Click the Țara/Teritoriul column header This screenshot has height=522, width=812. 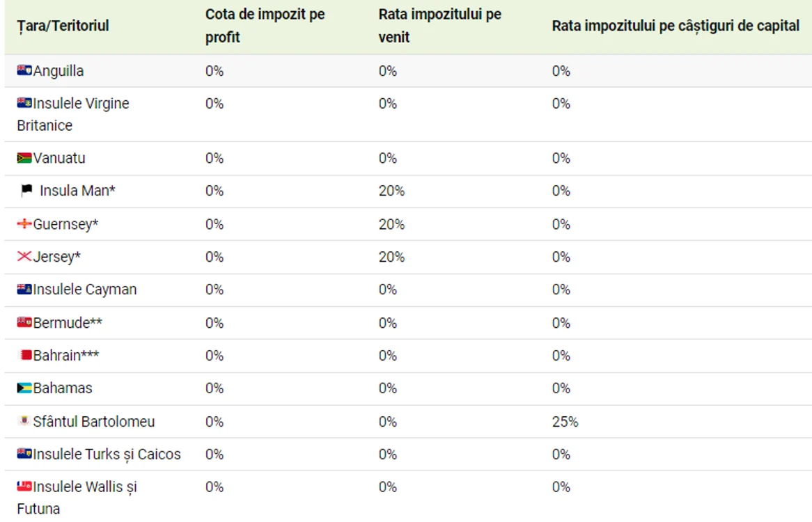[63, 26]
